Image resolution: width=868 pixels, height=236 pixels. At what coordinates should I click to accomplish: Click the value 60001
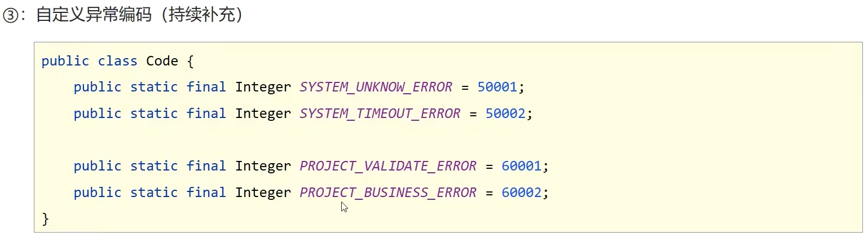(521, 166)
